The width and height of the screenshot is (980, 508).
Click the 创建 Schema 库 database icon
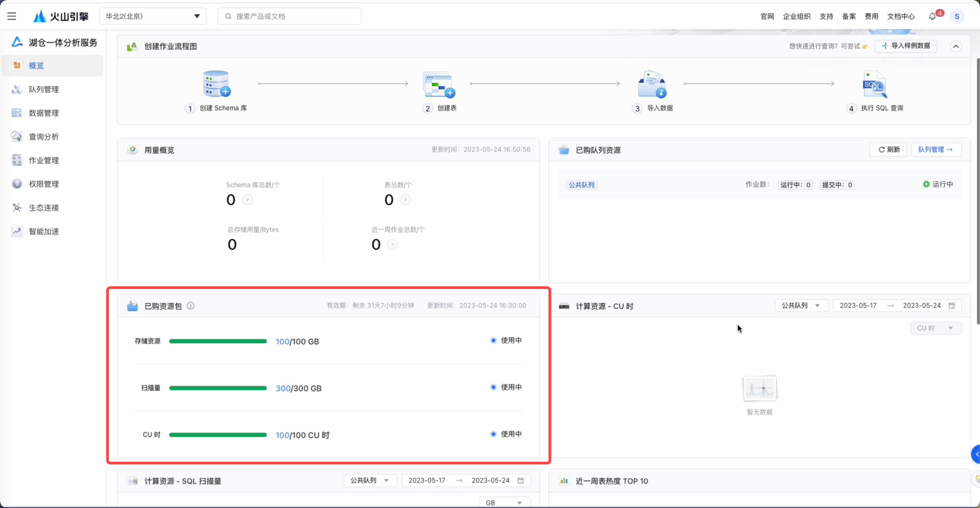click(x=216, y=84)
